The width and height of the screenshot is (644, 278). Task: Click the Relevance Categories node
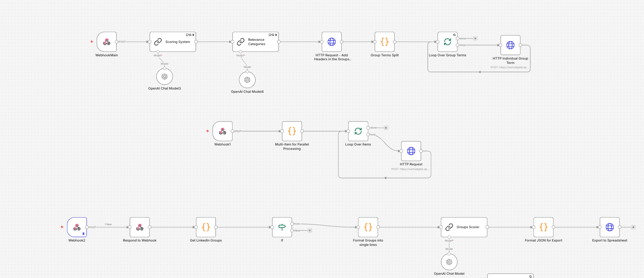click(255, 42)
